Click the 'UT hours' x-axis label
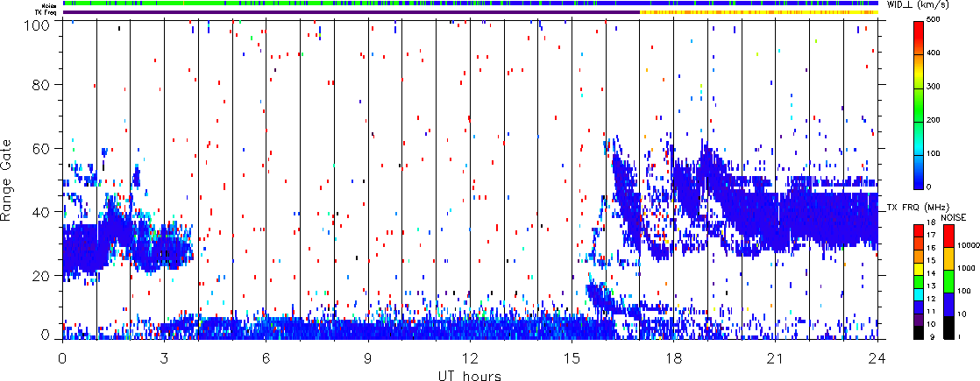Image resolution: width=980 pixels, height=381 pixels. pyautogui.click(x=470, y=375)
